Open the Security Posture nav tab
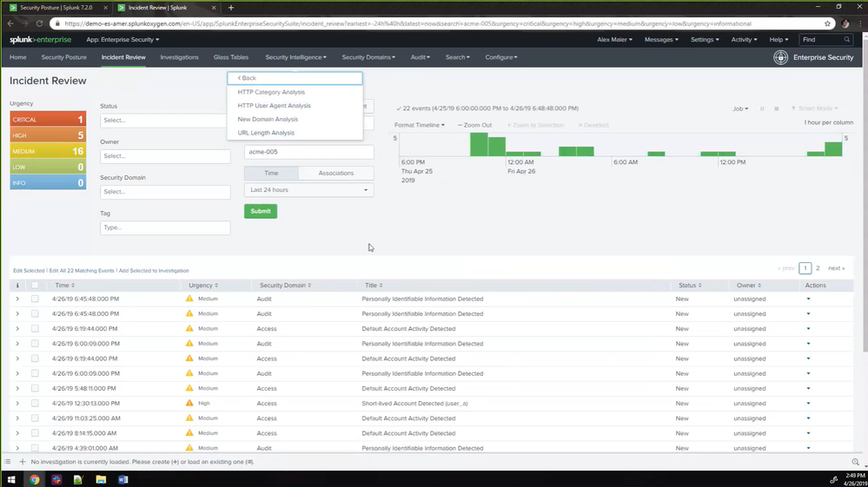The height and width of the screenshot is (487, 868). [x=63, y=57]
